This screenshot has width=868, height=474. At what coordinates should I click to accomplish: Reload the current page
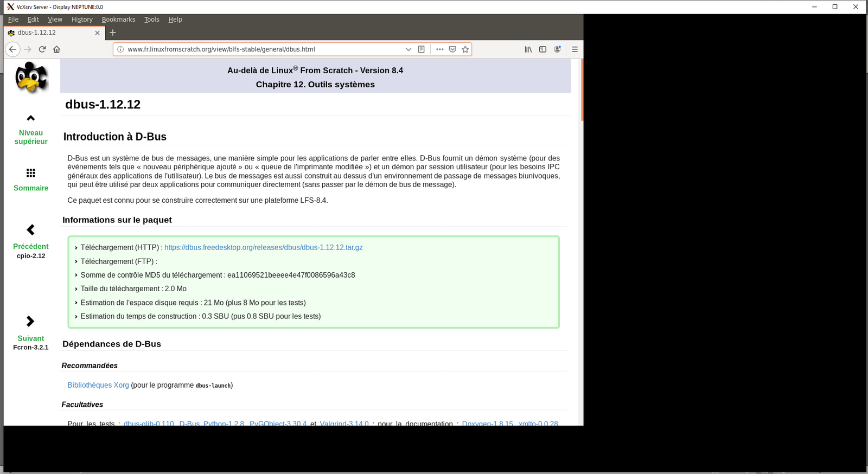pos(42,49)
